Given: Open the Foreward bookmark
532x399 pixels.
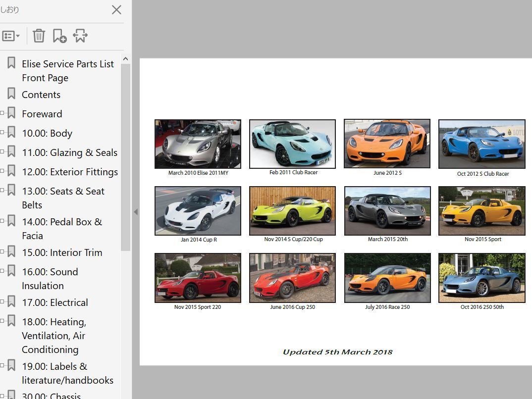Looking at the screenshot, I should click(x=42, y=114).
